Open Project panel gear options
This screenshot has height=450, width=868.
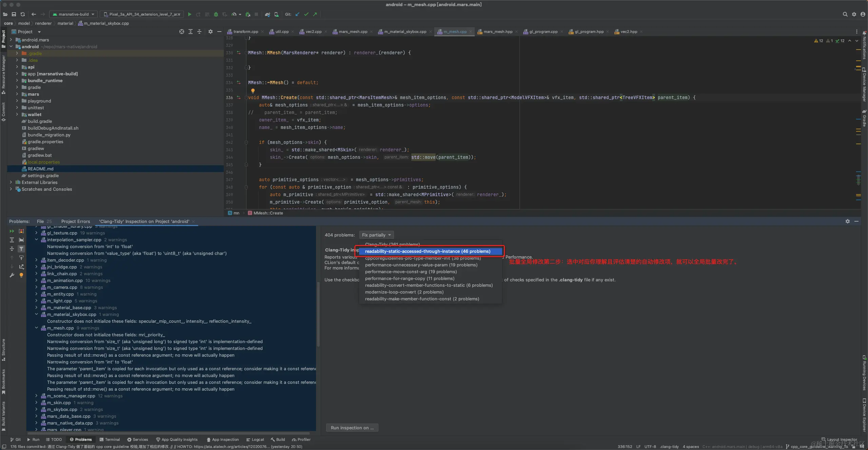211,32
